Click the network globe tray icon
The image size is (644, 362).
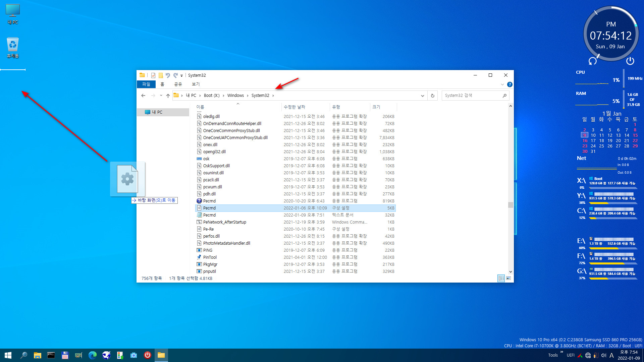[588, 355]
